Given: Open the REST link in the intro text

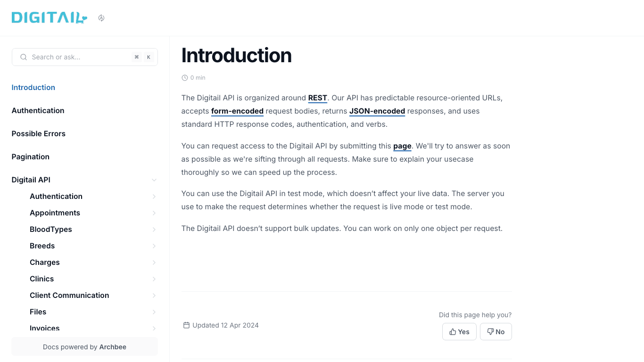Looking at the screenshot, I should [317, 98].
